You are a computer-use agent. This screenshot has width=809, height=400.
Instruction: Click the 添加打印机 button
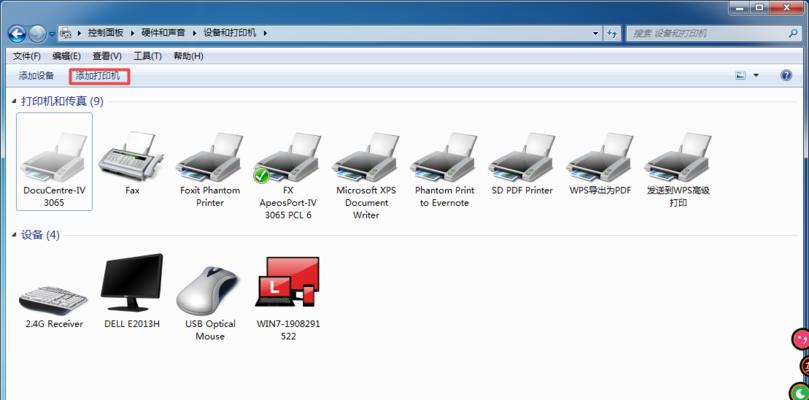point(98,76)
